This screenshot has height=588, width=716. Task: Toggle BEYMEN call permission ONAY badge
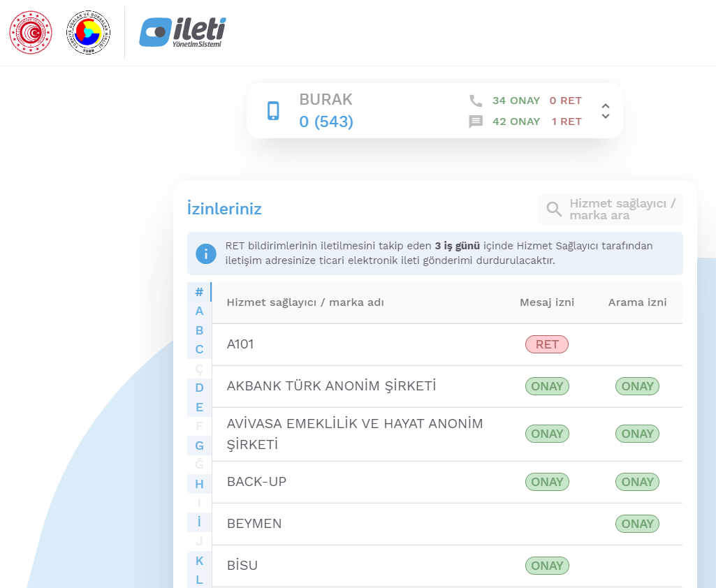point(638,524)
